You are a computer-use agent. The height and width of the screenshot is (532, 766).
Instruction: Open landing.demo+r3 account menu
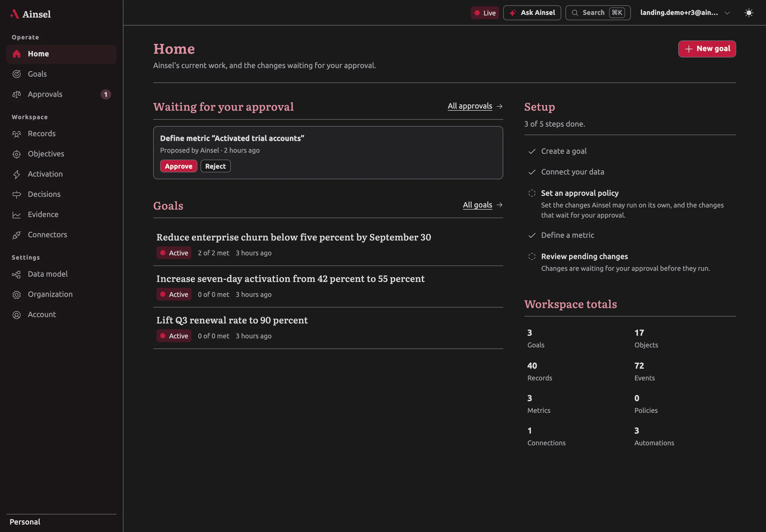(x=685, y=13)
